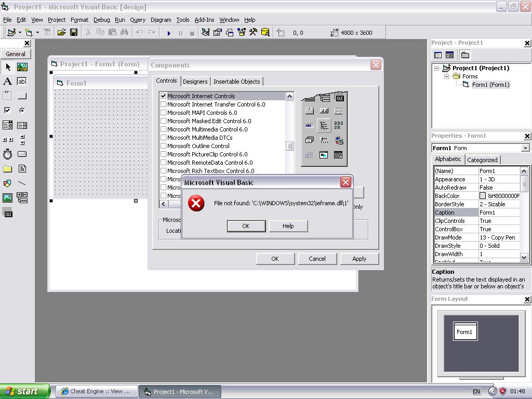Click the Toggle Folders icon in Project panel
This screenshot has height=399, width=532.
click(465, 55)
